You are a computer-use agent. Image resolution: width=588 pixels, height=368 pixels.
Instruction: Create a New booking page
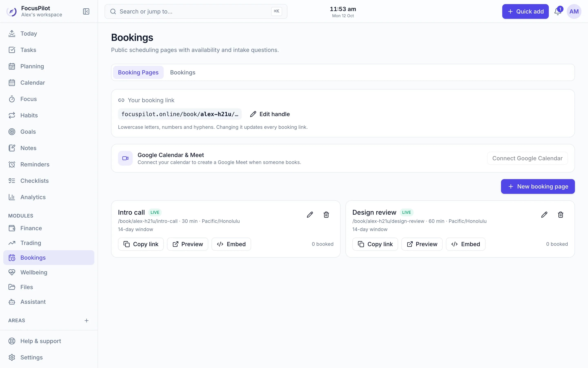point(538,186)
